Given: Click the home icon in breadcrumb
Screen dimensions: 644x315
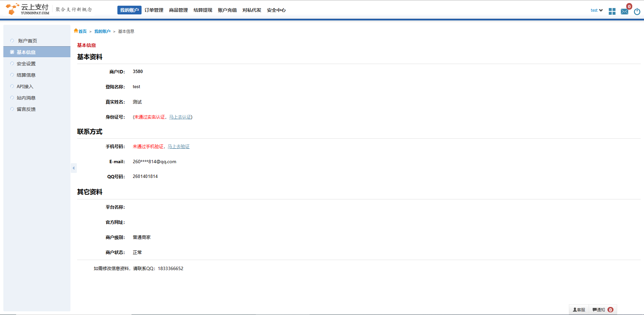Looking at the screenshot, I should tap(76, 31).
